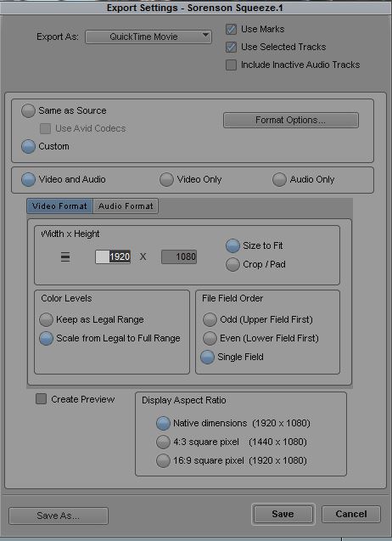Select 4:3 square pixel aspect ratio
The width and height of the screenshot is (392, 541).
(163, 442)
